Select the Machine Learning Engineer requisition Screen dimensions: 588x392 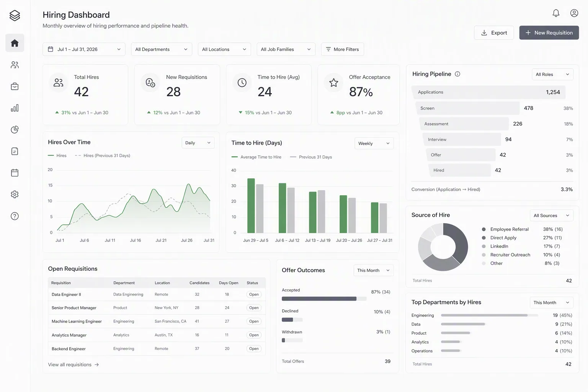click(x=157, y=322)
